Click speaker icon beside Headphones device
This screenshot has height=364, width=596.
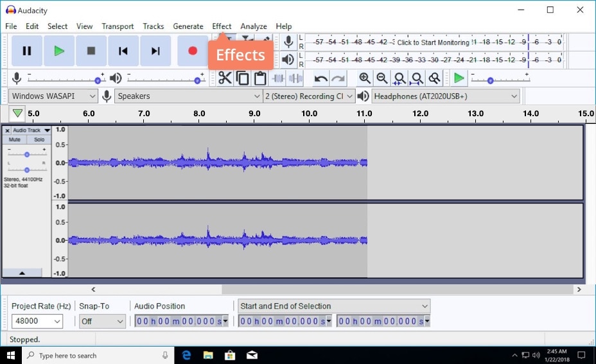(x=363, y=96)
